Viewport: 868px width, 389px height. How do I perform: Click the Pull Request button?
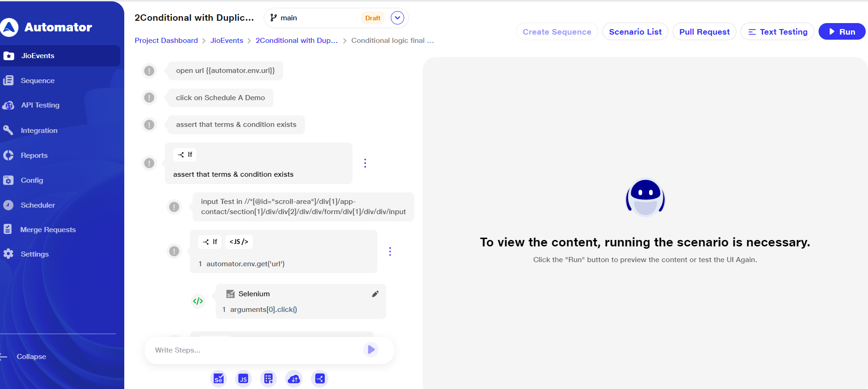[704, 32]
